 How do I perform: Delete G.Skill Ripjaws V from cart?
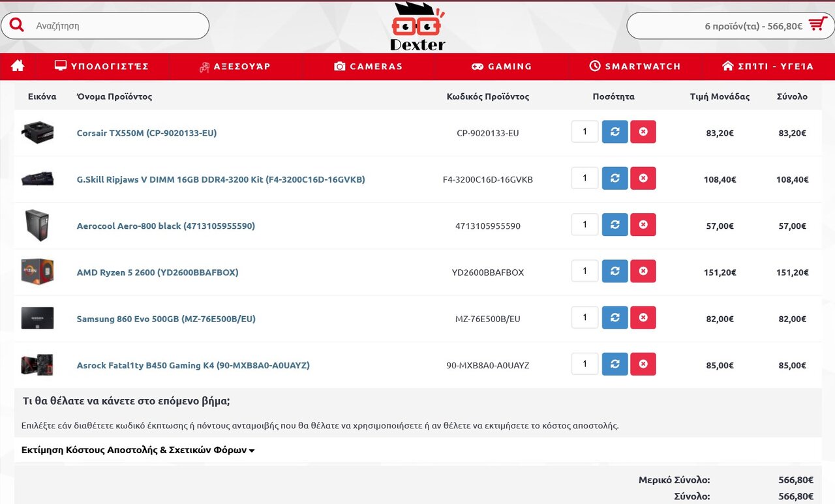point(643,178)
